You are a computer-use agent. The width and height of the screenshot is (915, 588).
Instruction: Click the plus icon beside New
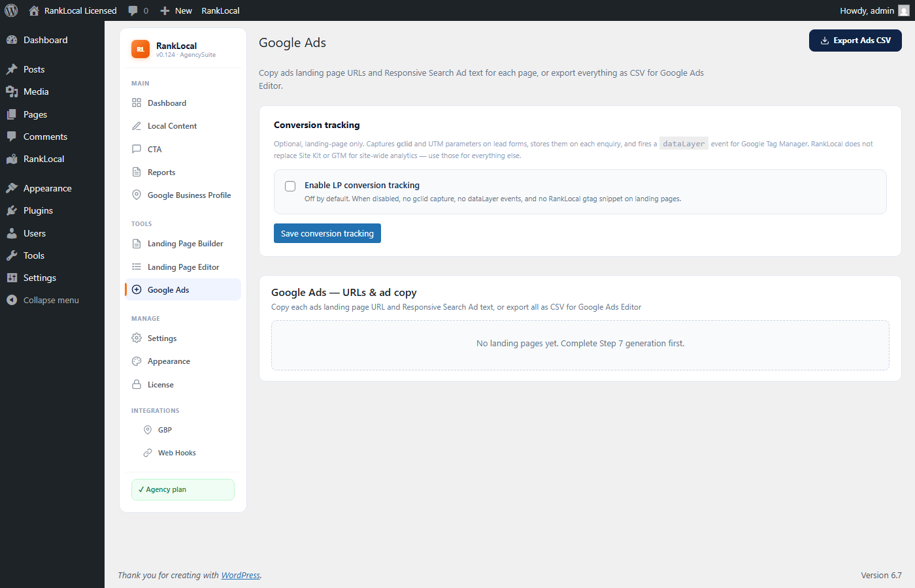165,10
